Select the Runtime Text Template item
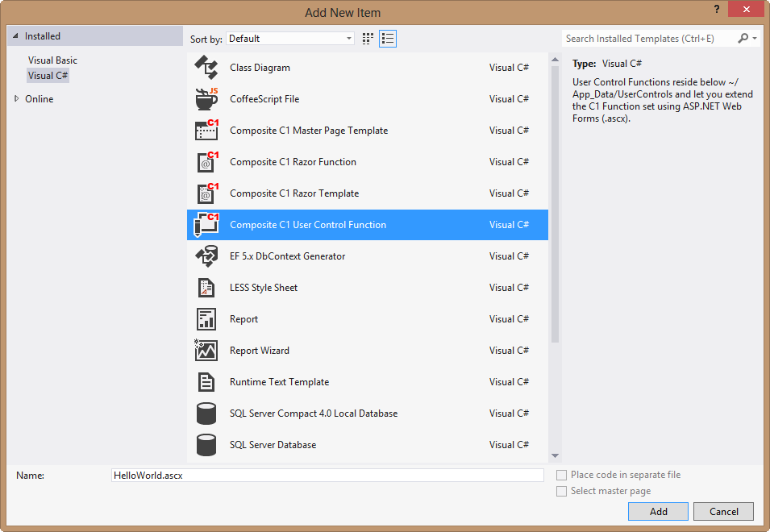The width and height of the screenshot is (770, 532). click(279, 382)
